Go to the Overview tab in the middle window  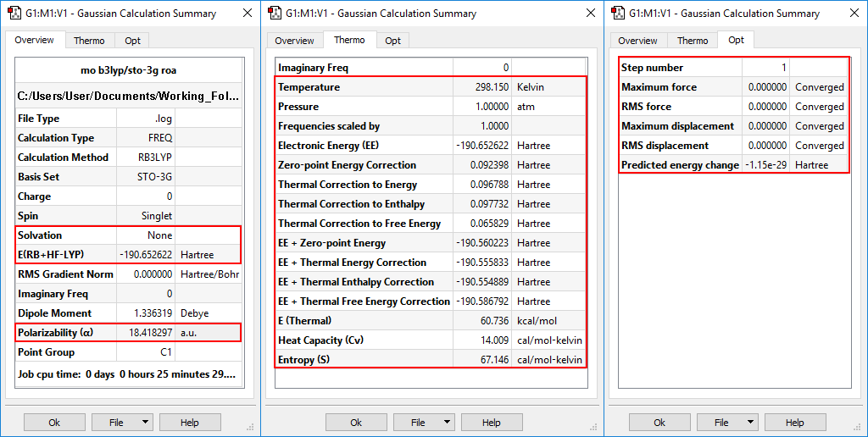[294, 41]
